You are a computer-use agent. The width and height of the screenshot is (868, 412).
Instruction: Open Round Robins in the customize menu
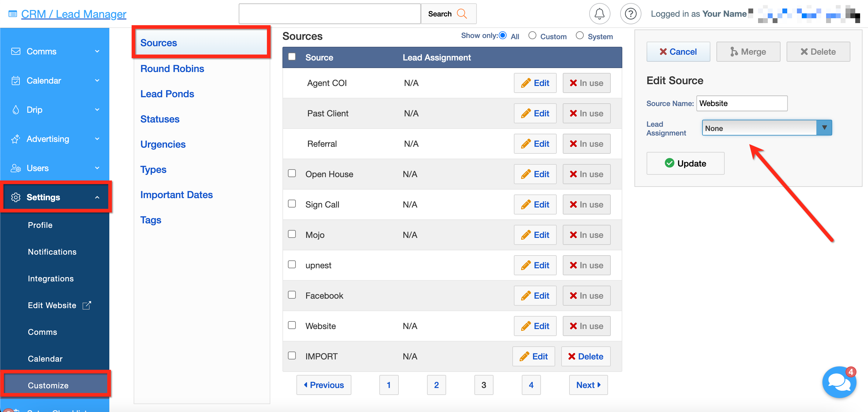point(172,69)
